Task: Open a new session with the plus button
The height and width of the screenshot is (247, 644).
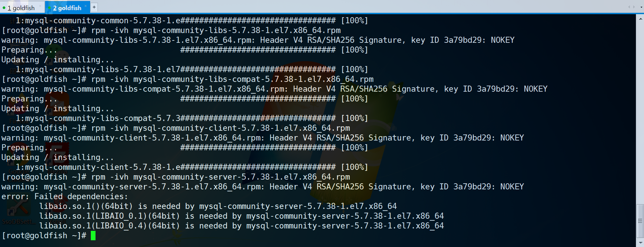Action: pyautogui.click(x=94, y=7)
